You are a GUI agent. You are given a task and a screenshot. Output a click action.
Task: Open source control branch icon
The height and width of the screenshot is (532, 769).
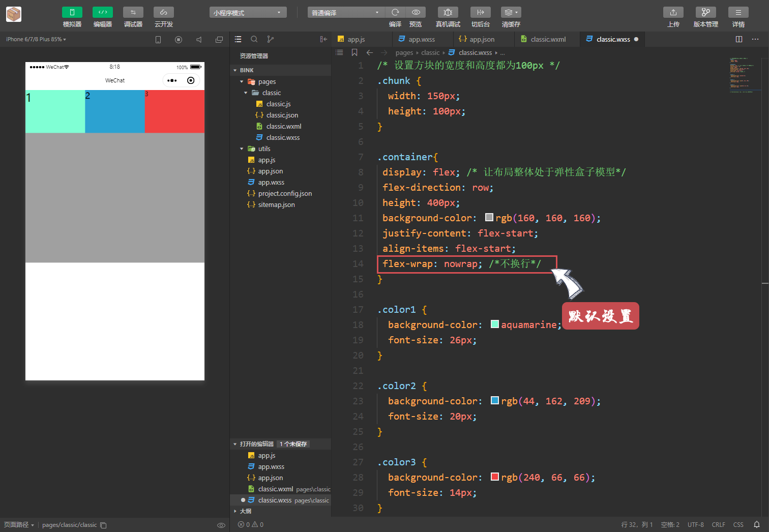(x=271, y=39)
